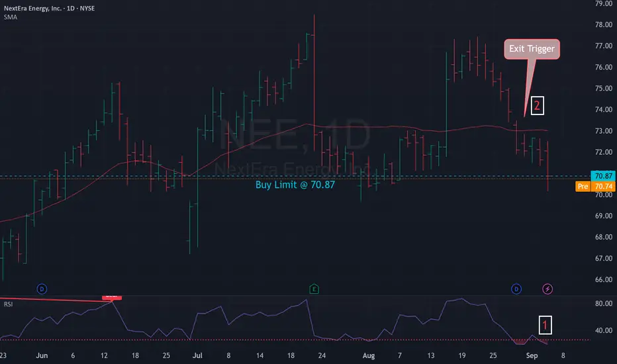Click the Sep date label
This screenshot has height=364, width=617.
(x=532, y=355)
